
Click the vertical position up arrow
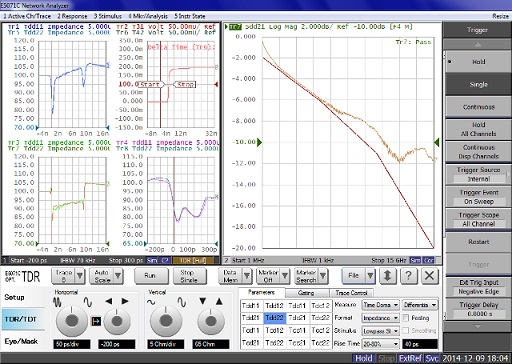(219, 302)
